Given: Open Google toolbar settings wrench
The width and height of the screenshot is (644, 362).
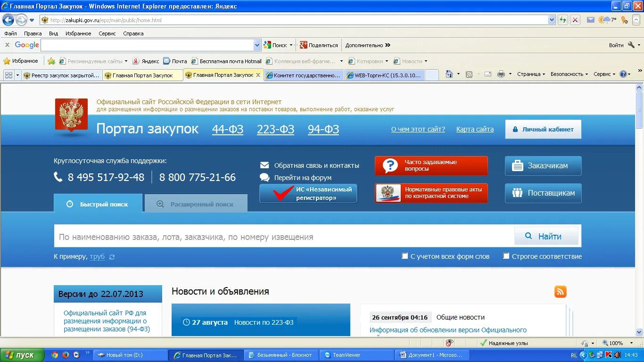Looking at the screenshot, I should [x=631, y=45].
